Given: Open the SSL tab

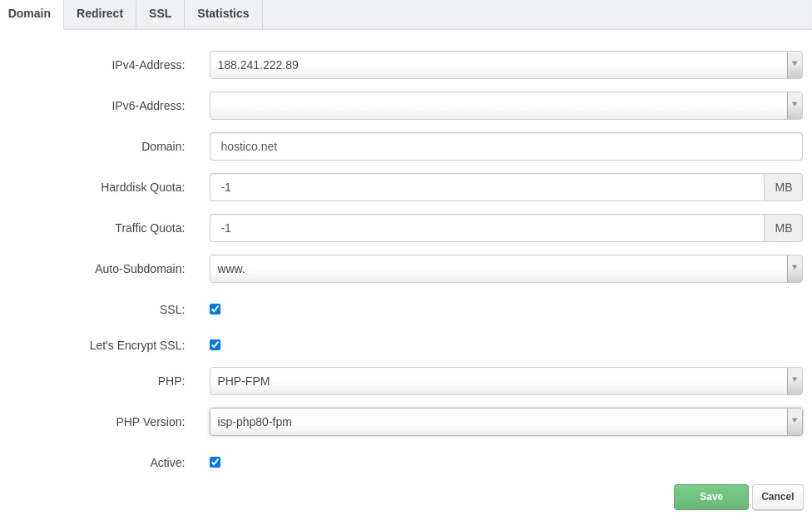Looking at the screenshot, I should click(160, 13).
